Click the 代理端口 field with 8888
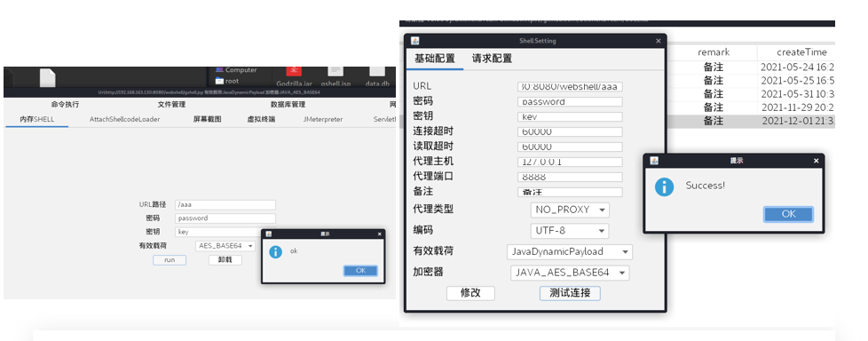Viewport: 868px width, 341px height. (570, 177)
